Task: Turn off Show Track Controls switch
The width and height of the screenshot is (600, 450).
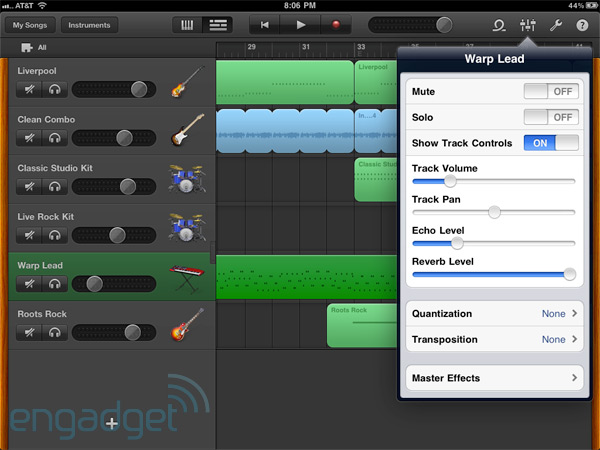Action: coord(551,143)
